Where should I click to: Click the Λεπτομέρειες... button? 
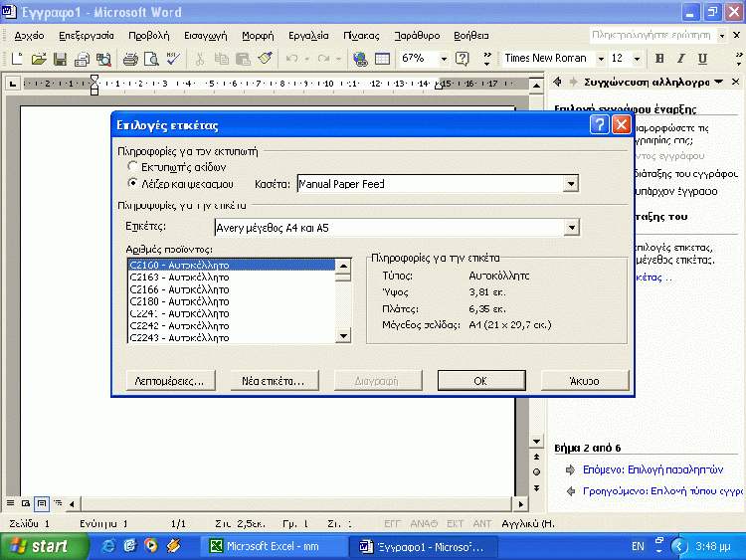170,381
